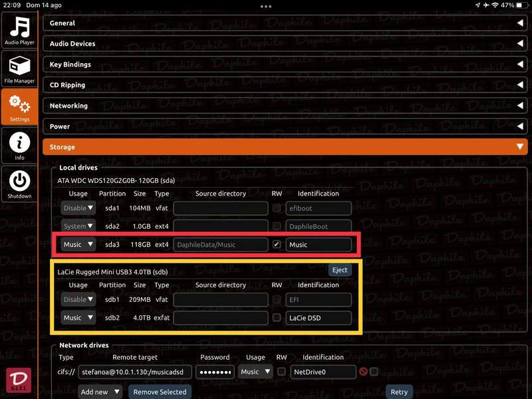Image resolution: width=532 pixels, height=399 pixels.
Task: Expand the CD Ripping section
Action: point(285,85)
